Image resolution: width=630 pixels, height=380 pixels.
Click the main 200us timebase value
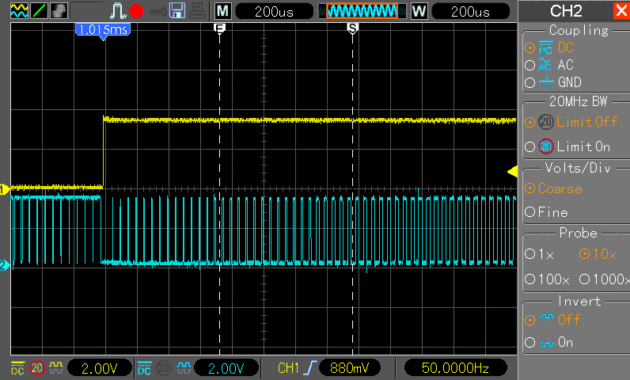274,12
